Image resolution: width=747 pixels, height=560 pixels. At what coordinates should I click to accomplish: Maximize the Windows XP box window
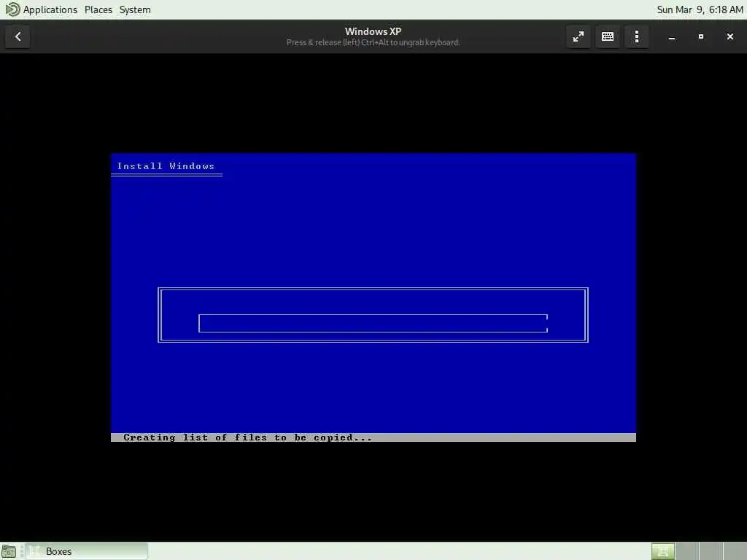tap(701, 36)
